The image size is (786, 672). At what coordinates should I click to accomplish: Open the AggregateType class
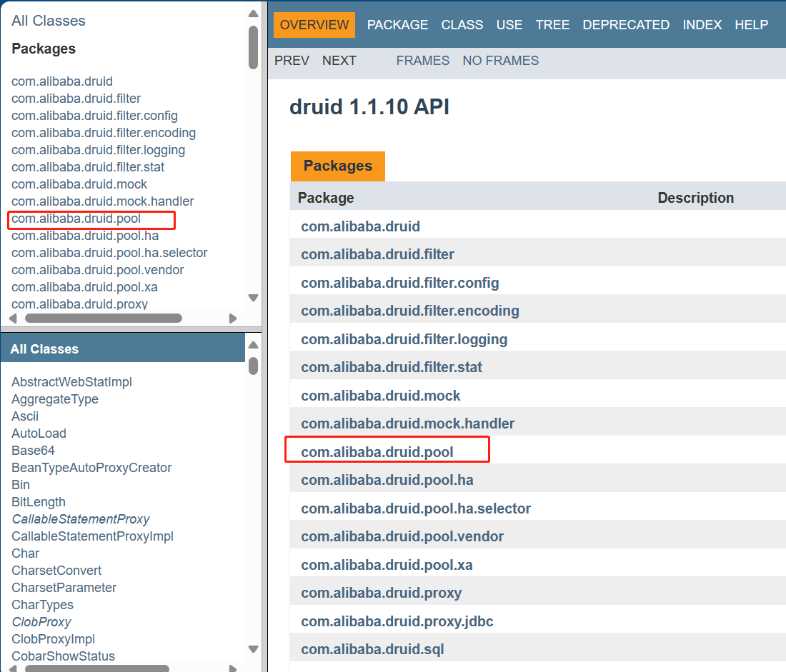(55, 399)
